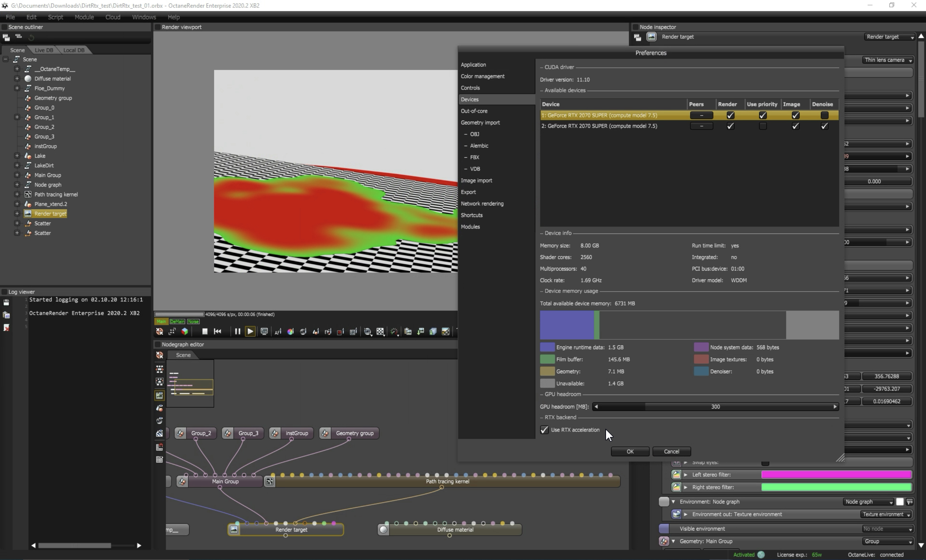Open the Script menu
Image resolution: width=926 pixels, height=560 pixels.
[x=55, y=17]
